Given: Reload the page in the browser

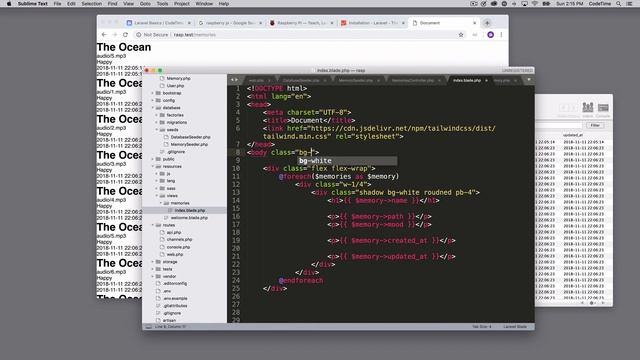Looking at the screenshot, I should click(x=125, y=35).
